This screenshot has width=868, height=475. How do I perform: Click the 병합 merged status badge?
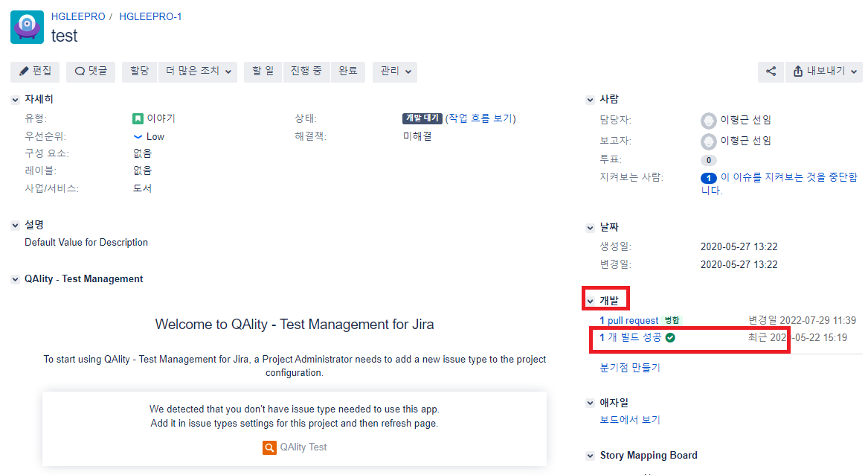pos(672,320)
